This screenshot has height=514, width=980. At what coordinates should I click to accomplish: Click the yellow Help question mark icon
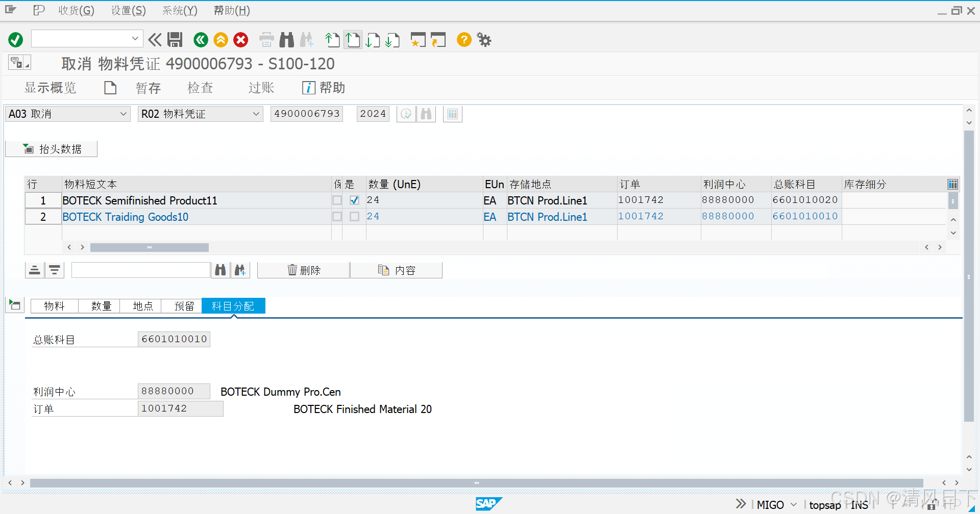tap(464, 39)
